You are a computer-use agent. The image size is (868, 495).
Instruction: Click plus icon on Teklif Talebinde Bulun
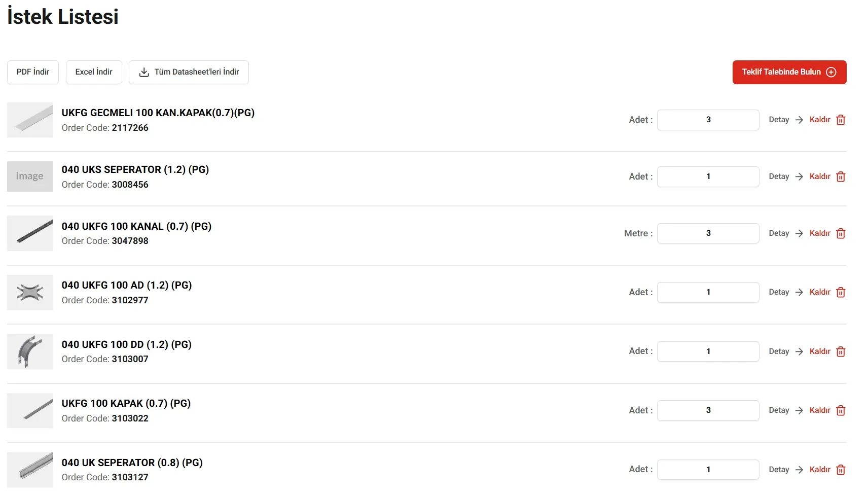point(831,72)
